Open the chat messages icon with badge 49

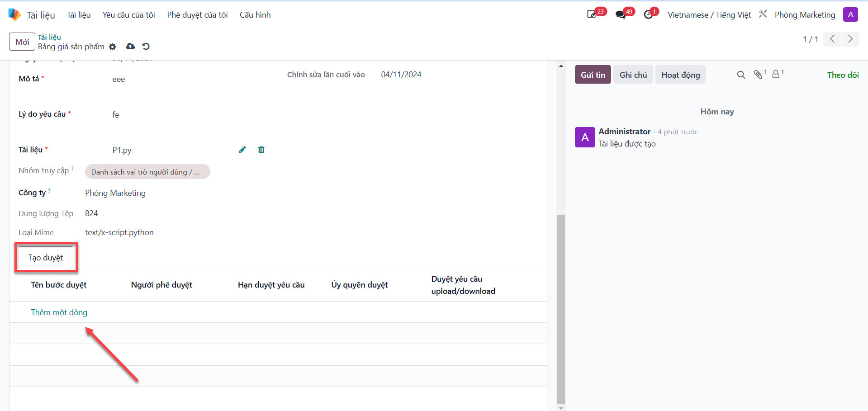621,14
